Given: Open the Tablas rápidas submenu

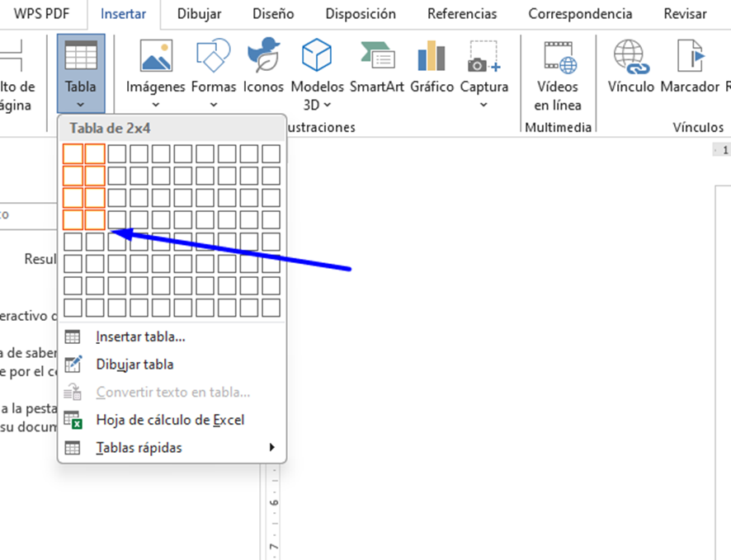Looking at the screenshot, I should (172, 448).
